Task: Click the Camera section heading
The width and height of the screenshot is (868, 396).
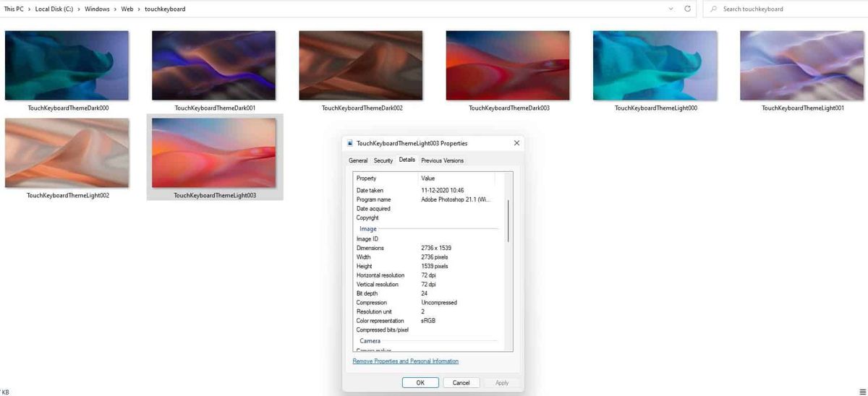Action: (x=370, y=340)
